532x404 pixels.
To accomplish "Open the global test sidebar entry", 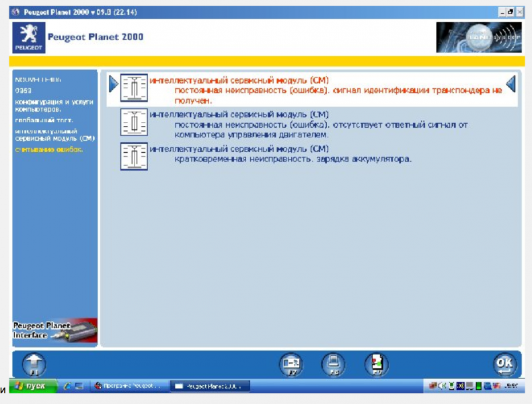I will coord(44,120).
